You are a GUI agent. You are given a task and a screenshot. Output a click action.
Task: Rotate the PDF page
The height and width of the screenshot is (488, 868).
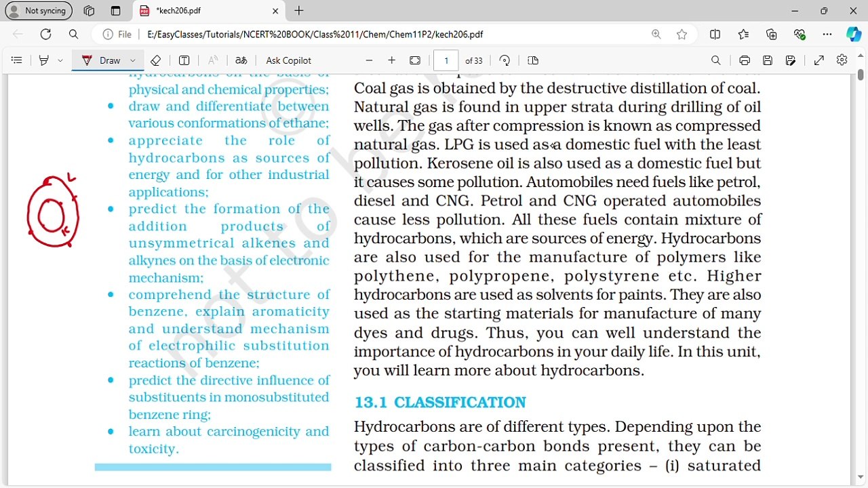[x=504, y=60]
